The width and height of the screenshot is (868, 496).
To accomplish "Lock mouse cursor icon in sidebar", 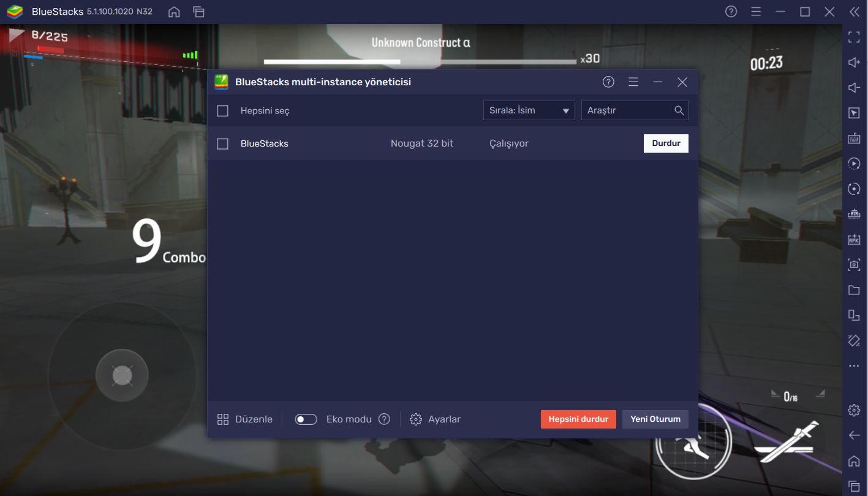I will click(x=854, y=113).
